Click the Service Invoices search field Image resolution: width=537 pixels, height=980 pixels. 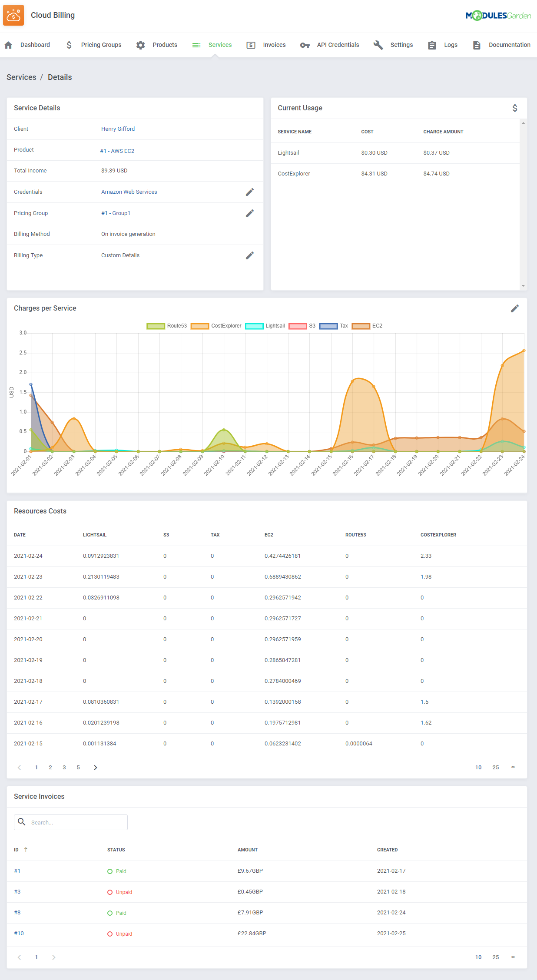tap(71, 822)
